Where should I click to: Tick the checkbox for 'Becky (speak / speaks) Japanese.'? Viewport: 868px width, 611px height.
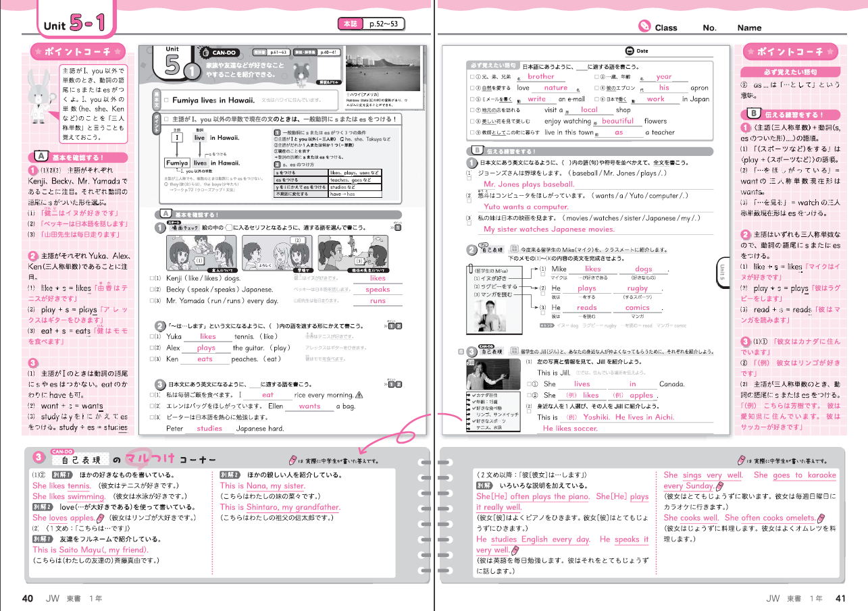152,290
